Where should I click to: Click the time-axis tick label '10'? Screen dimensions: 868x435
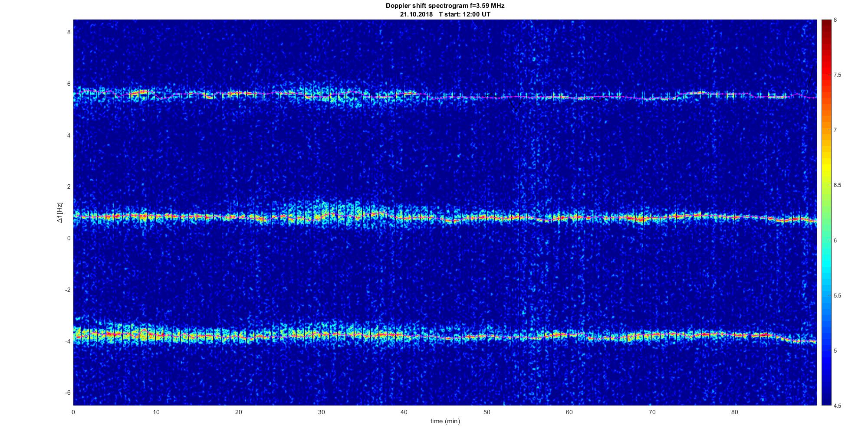156,412
